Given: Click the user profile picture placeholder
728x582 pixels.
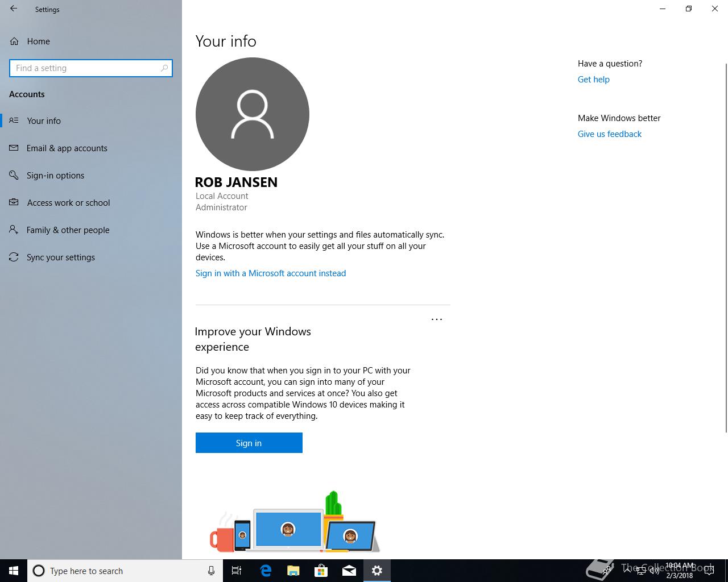Looking at the screenshot, I should tap(253, 114).
